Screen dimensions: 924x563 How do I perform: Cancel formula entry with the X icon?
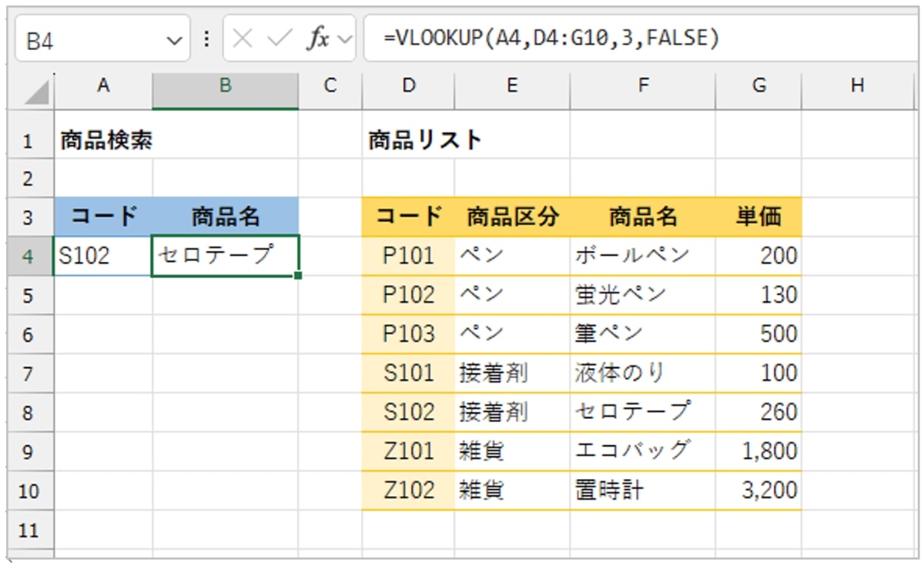(242, 39)
